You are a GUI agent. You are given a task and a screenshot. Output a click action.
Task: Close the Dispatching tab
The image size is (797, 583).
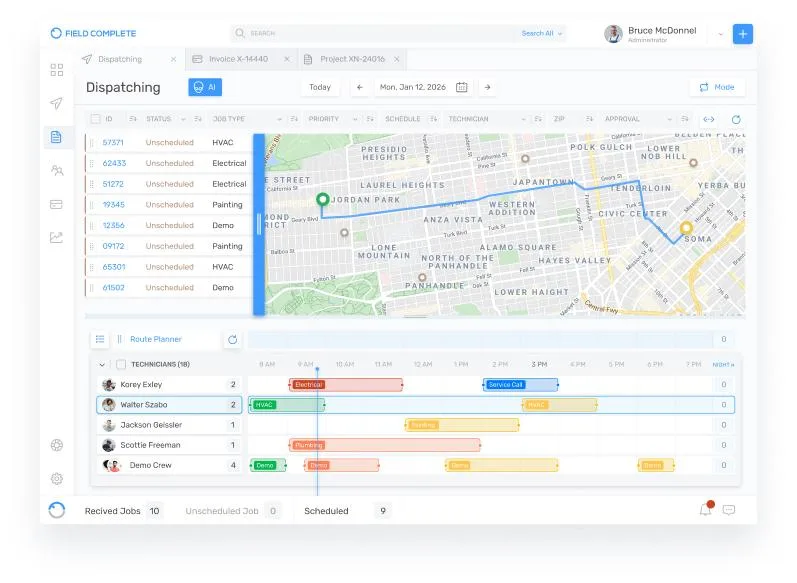coord(173,59)
